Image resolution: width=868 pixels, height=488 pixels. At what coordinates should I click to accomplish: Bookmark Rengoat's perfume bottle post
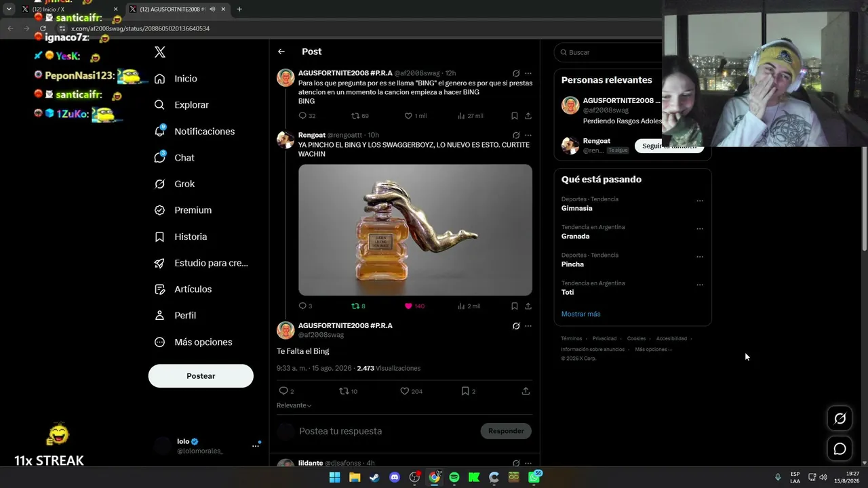(515, 306)
